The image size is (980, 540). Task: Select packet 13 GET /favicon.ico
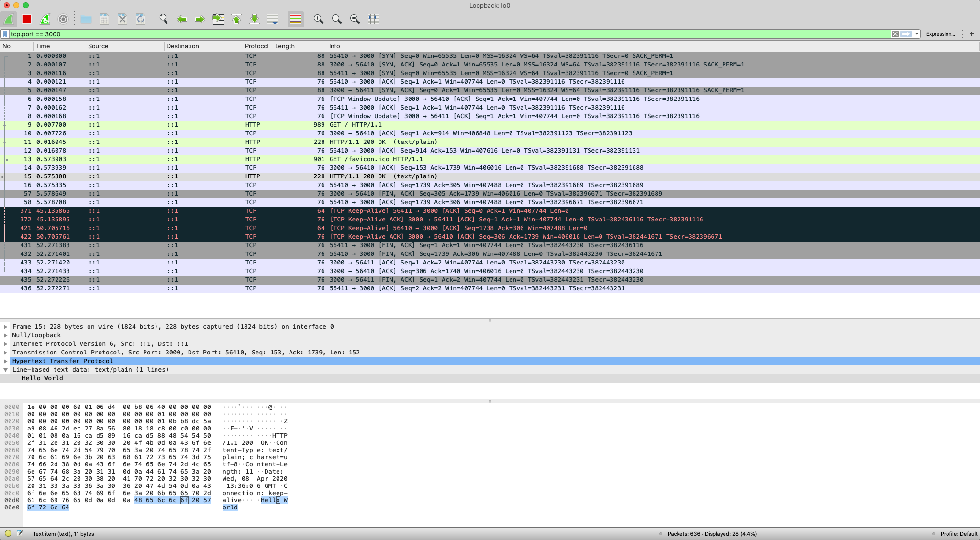click(490, 159)
